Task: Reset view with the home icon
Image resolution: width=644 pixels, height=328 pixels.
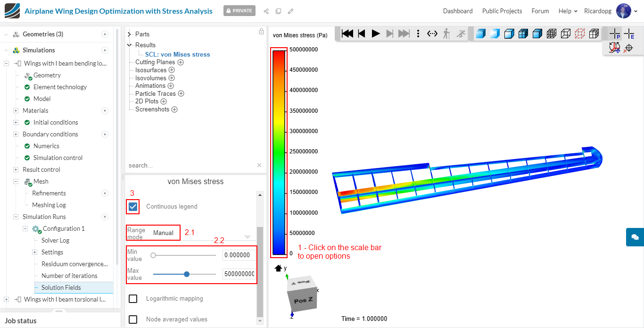Action: [x=278, y=268]
